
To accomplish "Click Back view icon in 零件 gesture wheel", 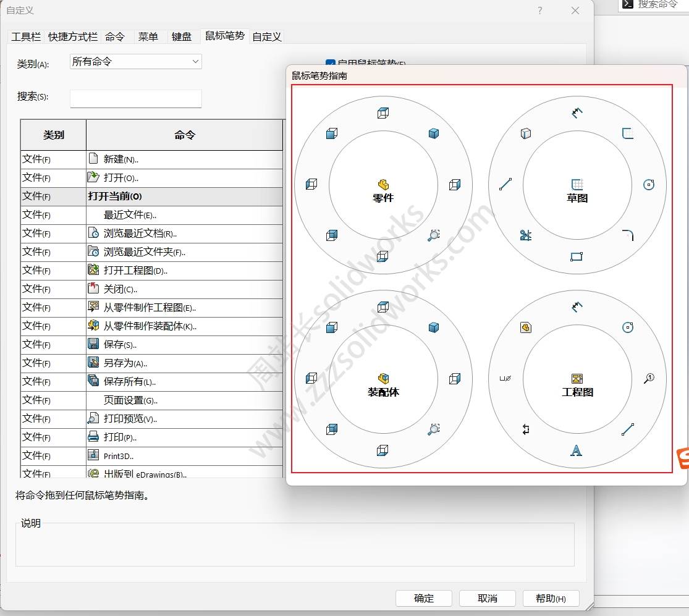I will (332, 235).
